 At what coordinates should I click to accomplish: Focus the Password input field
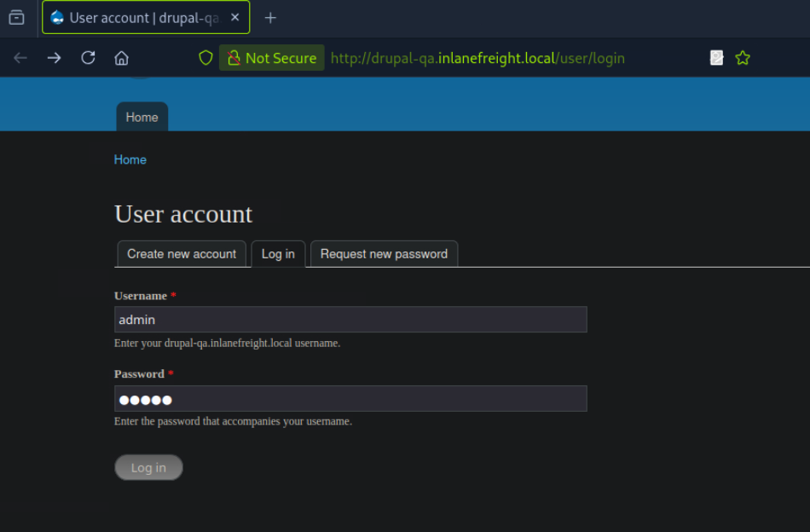(x=350, y=399)
